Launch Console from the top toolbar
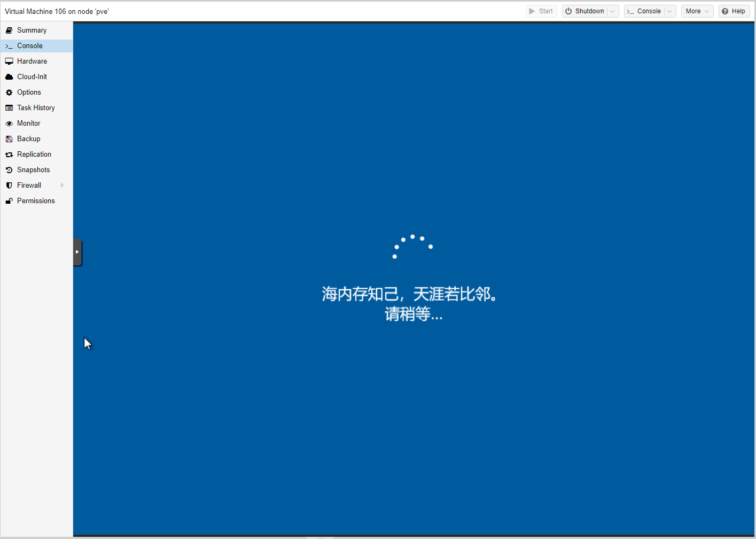Image resolution: width=756 pixels, height=539 pixels. 644,11
